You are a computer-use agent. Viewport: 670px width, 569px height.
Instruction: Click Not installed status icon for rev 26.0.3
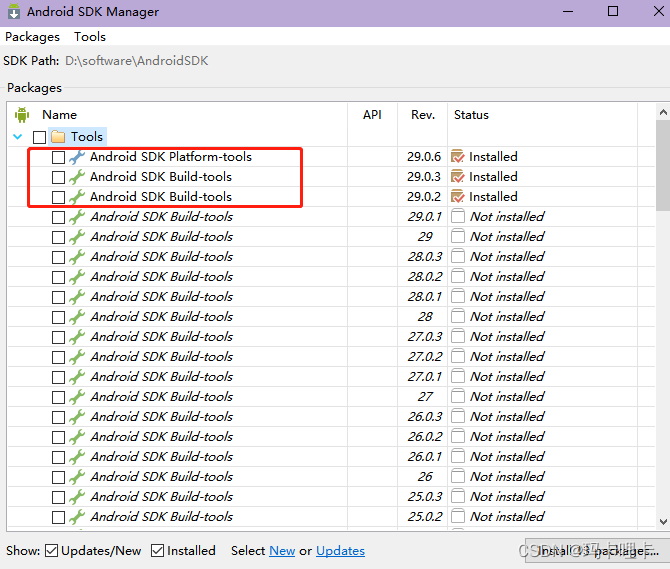(x=458, y=416)
